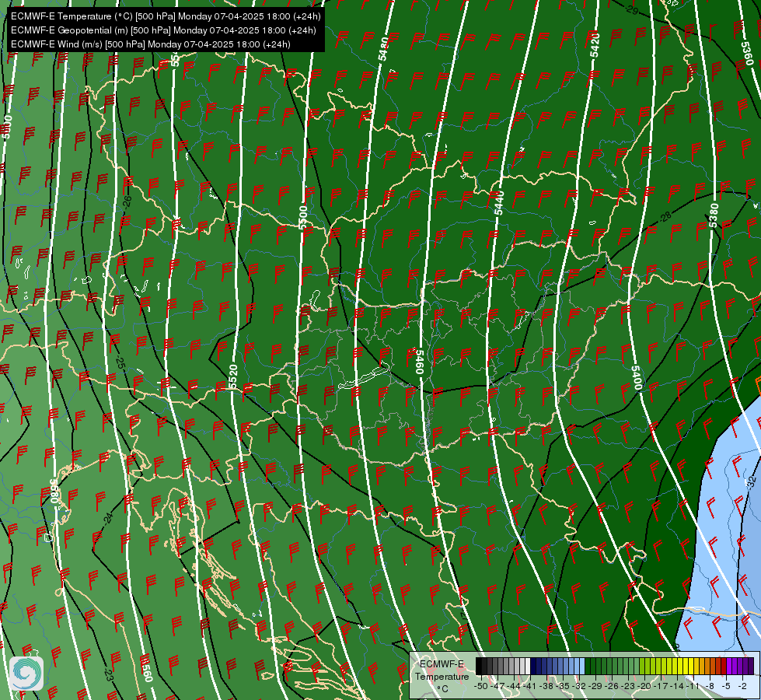761x700 pixels.
Task: Click the -2 tick label in the legend
Action: pyautogui.click(x=742, y=686)
